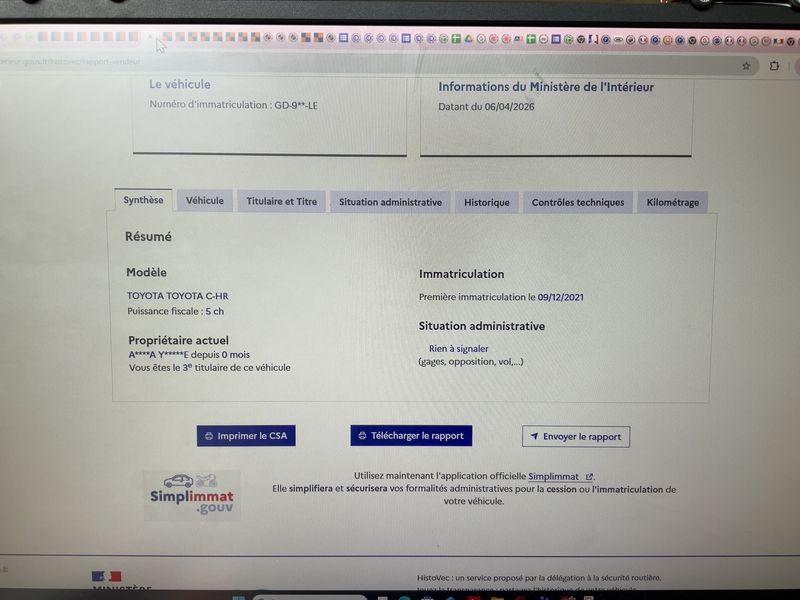The image size is (800, 600).
Task: Click the date text Datant du 06/04/2026
Action: pyautogui.click(x=486, y=107)
